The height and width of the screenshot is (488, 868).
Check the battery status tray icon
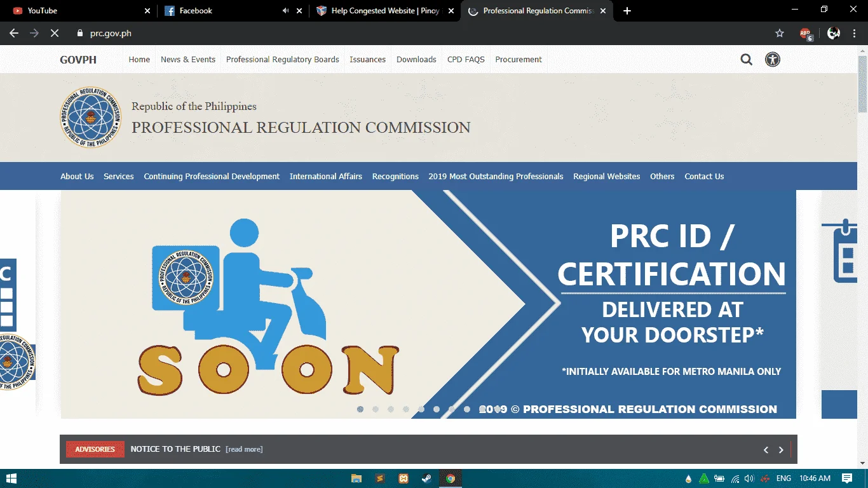tap(720, 478)
